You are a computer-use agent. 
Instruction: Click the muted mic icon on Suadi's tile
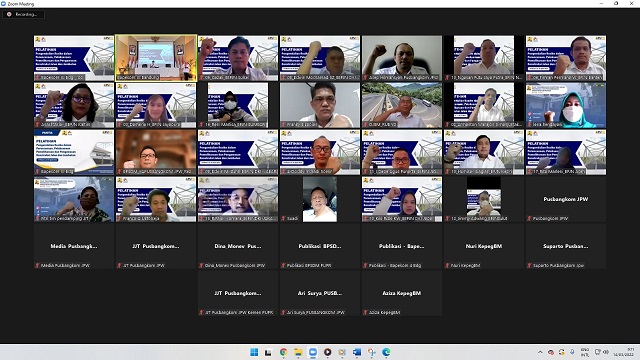point(283,219)
